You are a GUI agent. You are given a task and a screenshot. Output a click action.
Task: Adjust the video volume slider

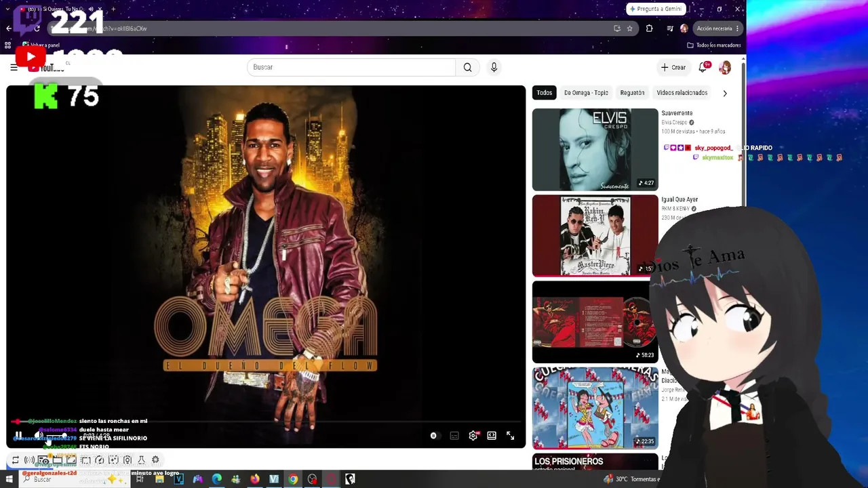click(x=58, y=436)
